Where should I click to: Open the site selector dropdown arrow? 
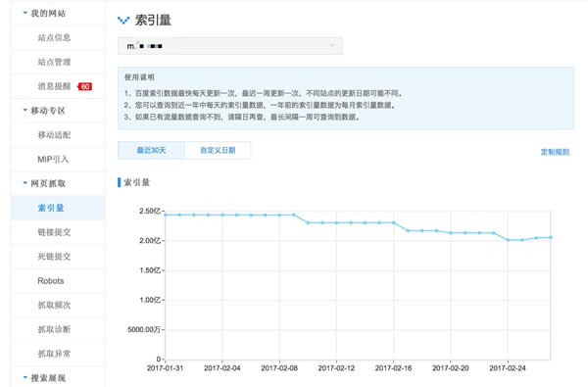pyautogui.click(x=332, y=46)
